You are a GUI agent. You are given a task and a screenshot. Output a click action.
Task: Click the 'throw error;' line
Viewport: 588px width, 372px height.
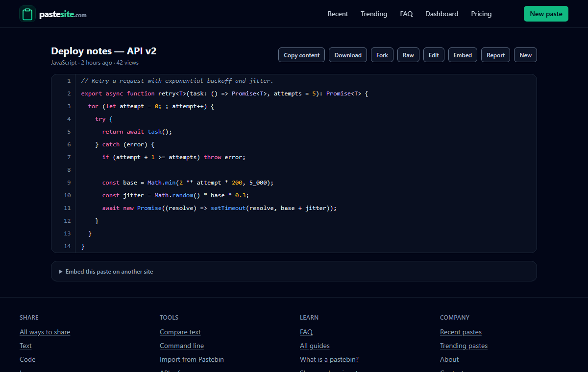click(x=173, y=157)
